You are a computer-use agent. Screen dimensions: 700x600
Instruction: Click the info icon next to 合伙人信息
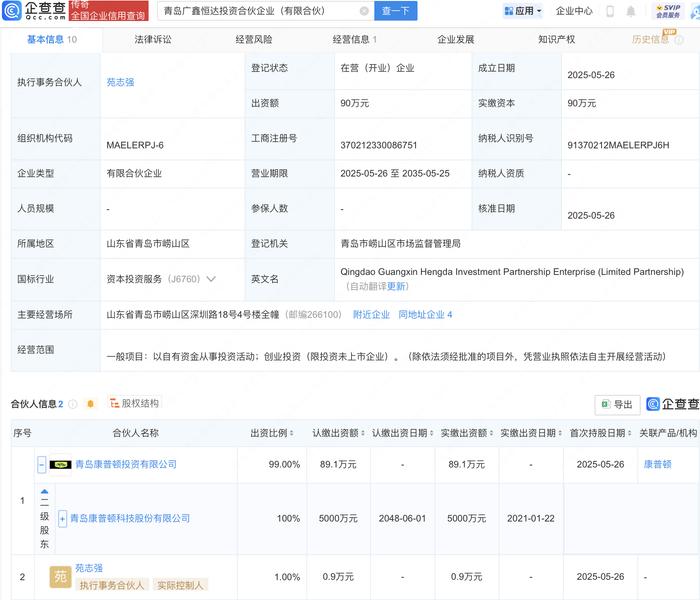point(72,404)
